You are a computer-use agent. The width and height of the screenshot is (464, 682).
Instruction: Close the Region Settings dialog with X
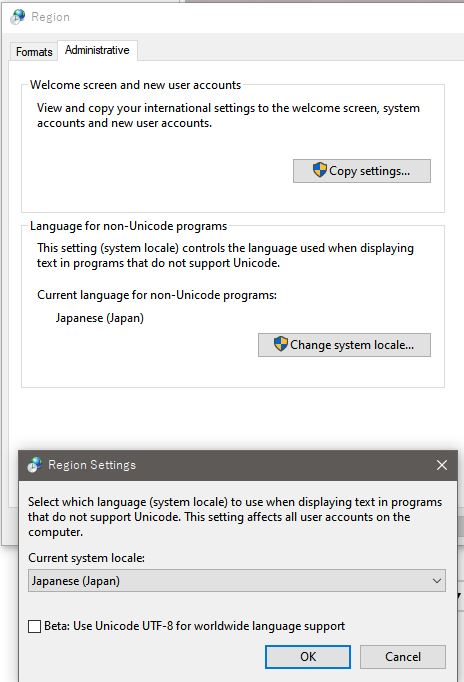[x=442, y=465]
